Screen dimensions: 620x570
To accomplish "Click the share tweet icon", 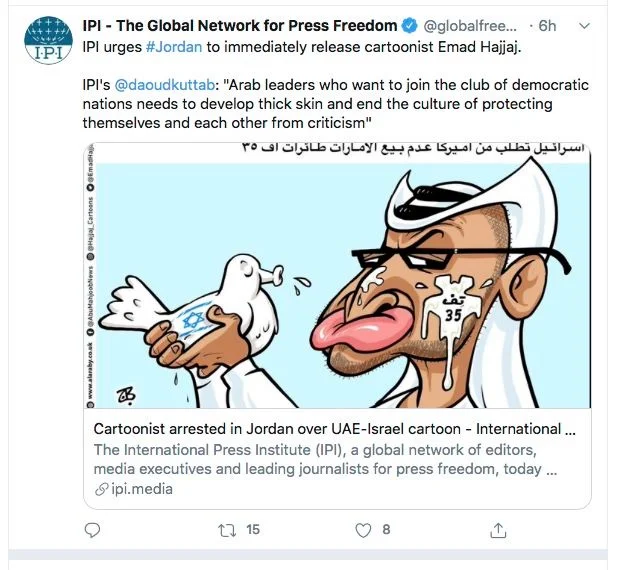I will 499,530.
